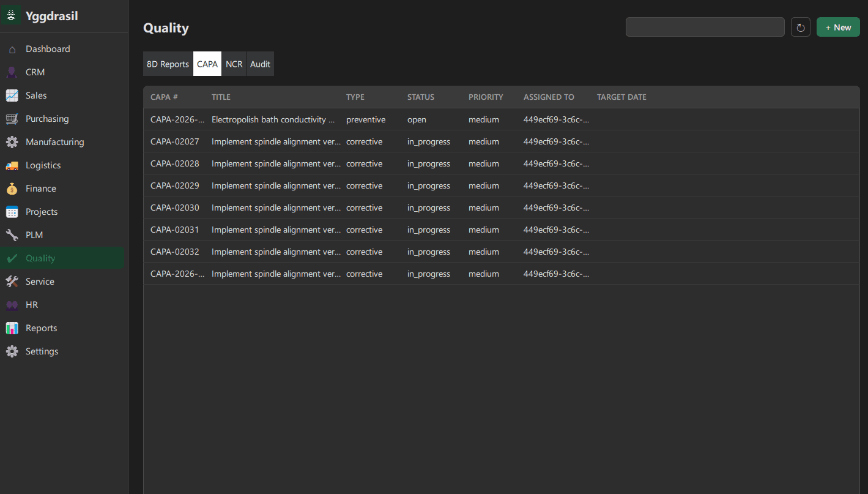Open the Projects module icon
868x494 pixels.
[12, 211]
